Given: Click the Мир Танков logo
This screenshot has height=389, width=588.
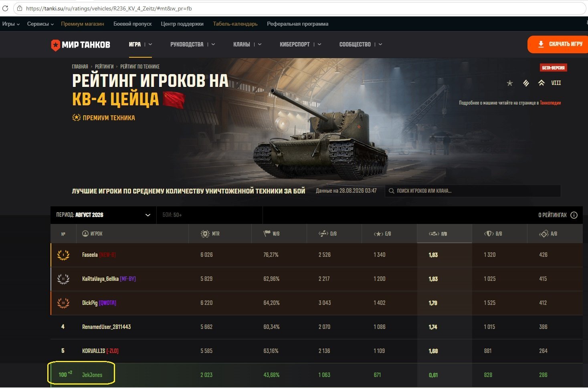Looking at the screenshot, I should 81,44.
